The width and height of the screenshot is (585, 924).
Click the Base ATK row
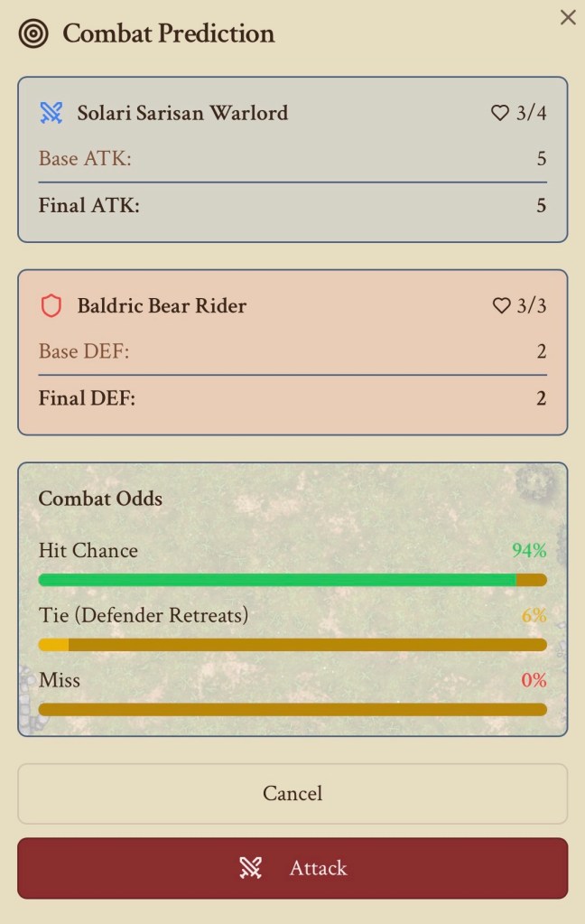[x=292, y=159]
